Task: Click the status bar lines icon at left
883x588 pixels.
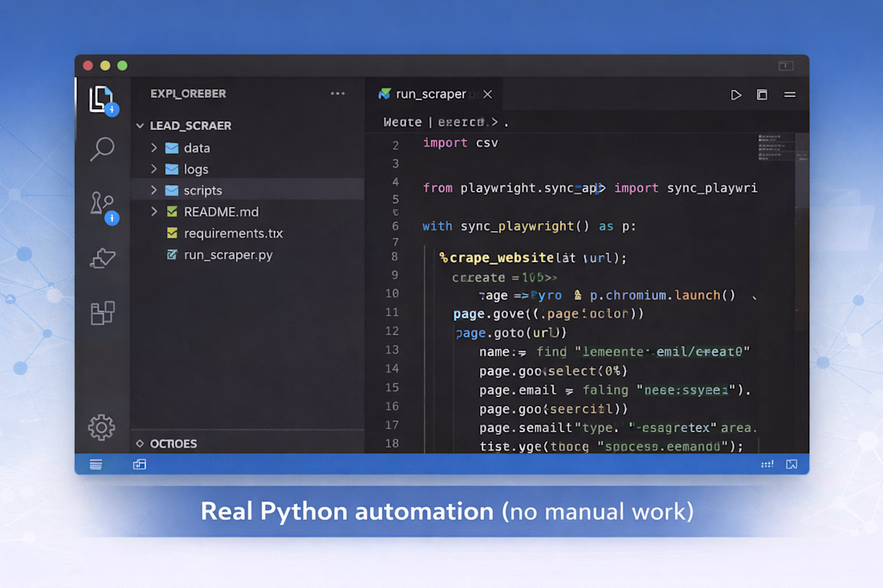Action: click(96, 464)
